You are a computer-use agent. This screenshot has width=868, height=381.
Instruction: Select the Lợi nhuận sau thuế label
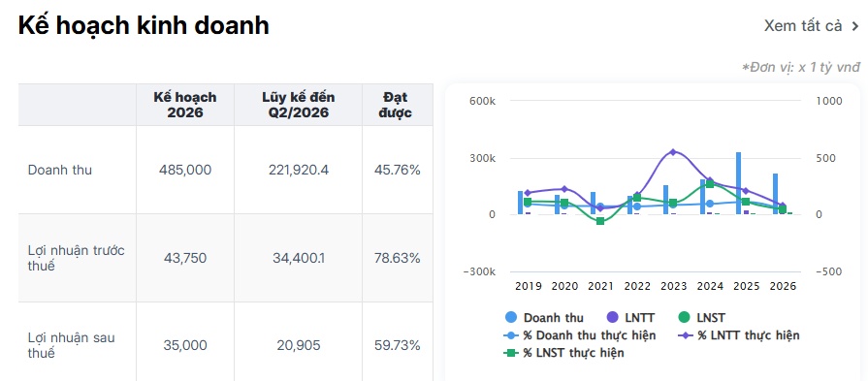[72, 345]
